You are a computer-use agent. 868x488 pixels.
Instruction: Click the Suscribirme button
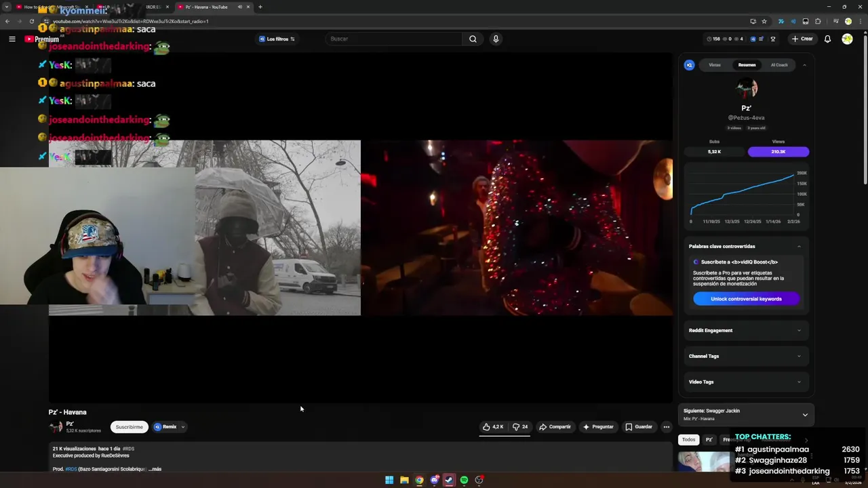pyautogui.click(x=129, y=427)
